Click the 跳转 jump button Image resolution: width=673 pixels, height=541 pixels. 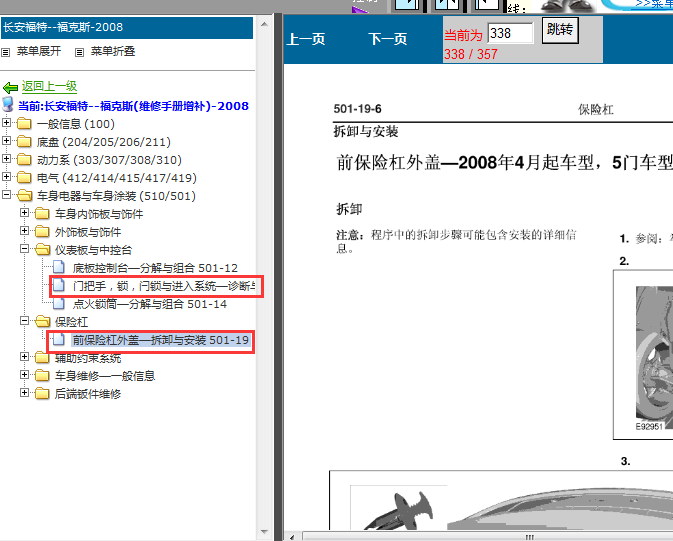pyautogui.click(x=560, y=30)
